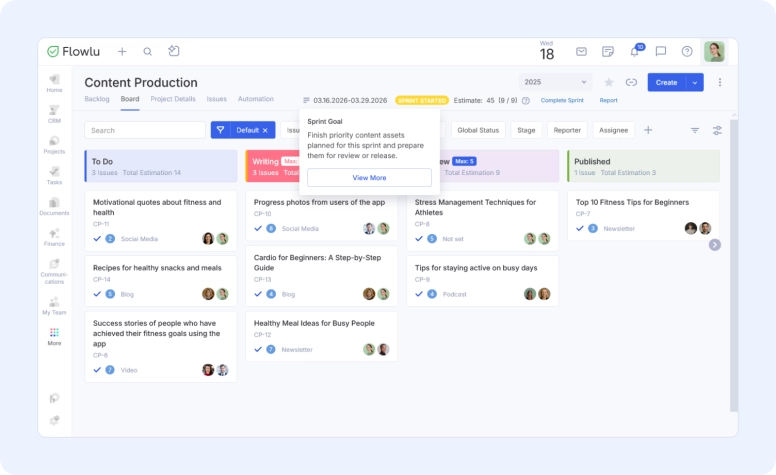776x475 pixels.
Task: Click the notifications bell icon
Action: [634, 51]
